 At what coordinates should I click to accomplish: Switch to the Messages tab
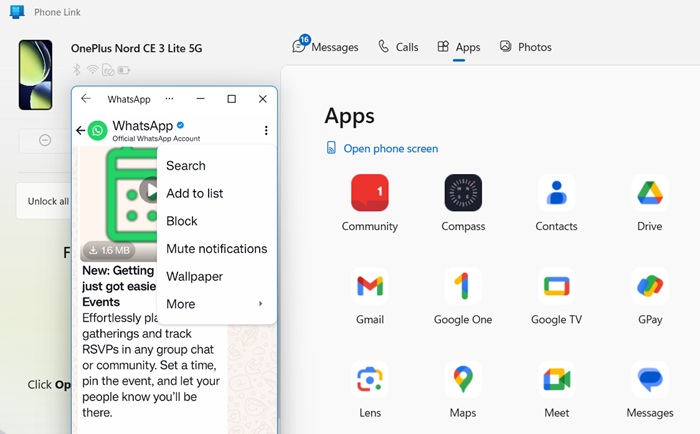325,47
